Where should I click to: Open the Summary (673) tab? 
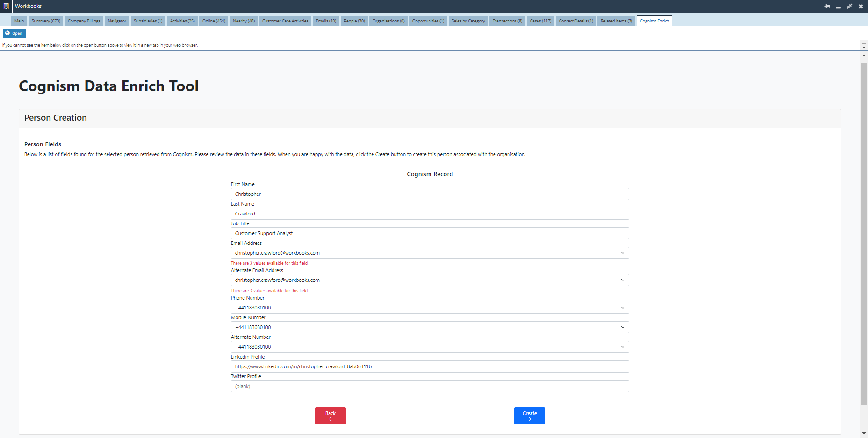pos(46,21)
